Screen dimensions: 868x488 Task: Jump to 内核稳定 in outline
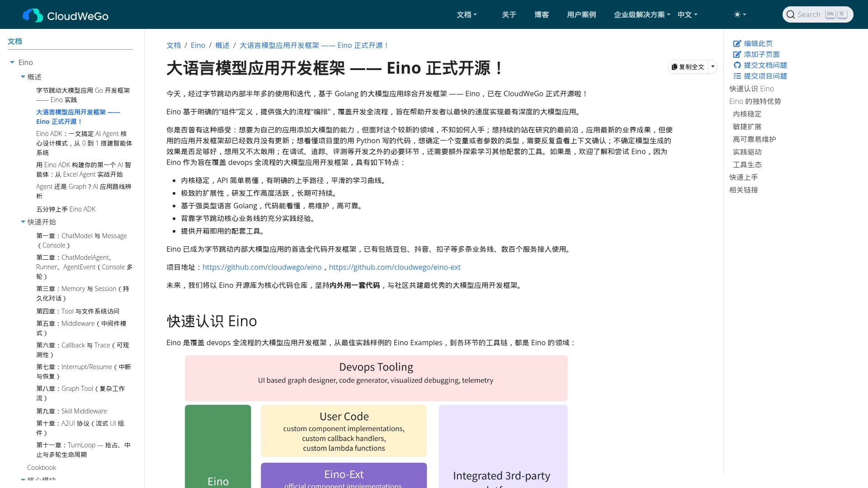click(747, 114)
